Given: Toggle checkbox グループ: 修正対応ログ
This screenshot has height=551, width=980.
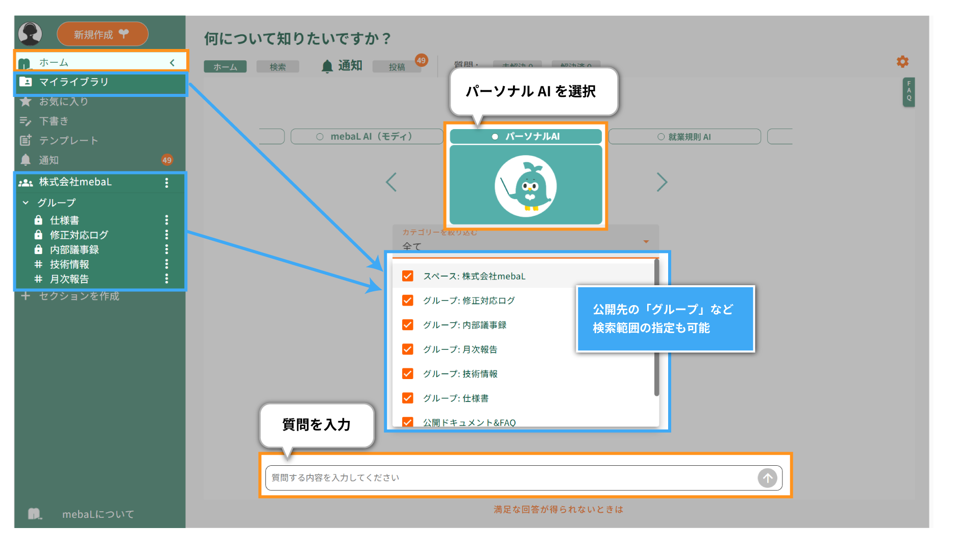Looking at the screenshot, I should click(x=407, y=300).
